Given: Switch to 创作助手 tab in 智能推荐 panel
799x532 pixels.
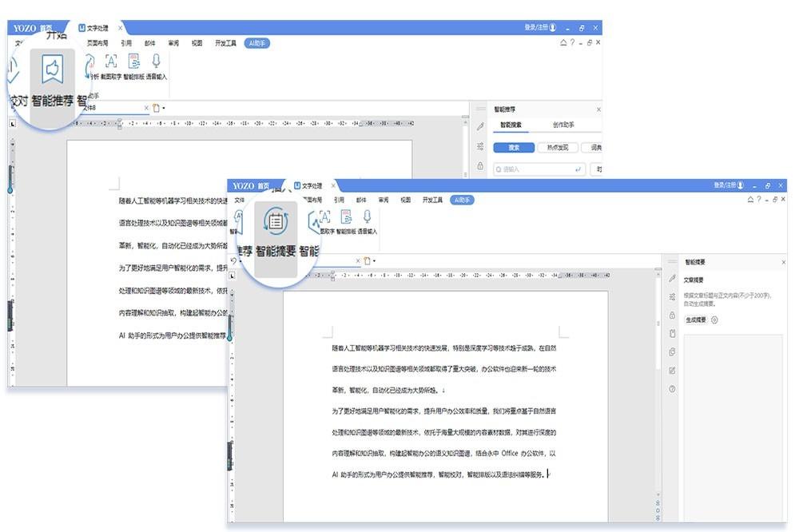Looking at the screenshot, I should (563, 125).
